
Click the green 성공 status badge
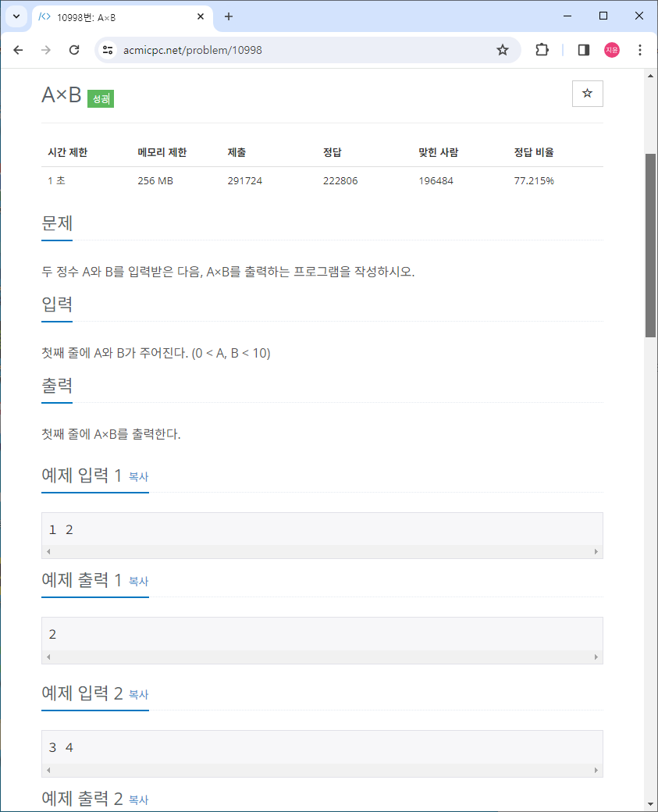[100, 99]
